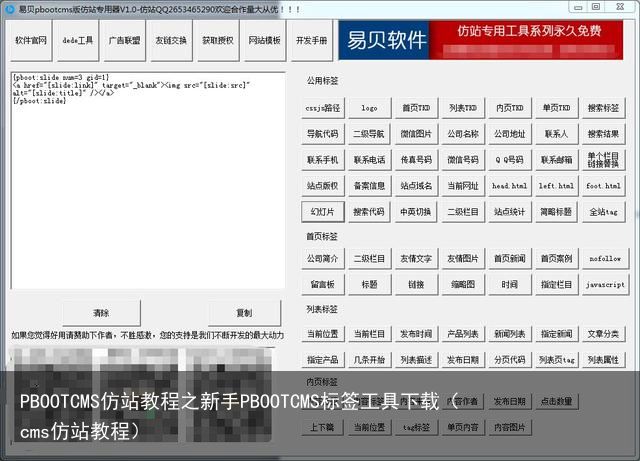Click the 易贝软件 red banner
This screenshot has width=640, height=461.
pos(481,40)
